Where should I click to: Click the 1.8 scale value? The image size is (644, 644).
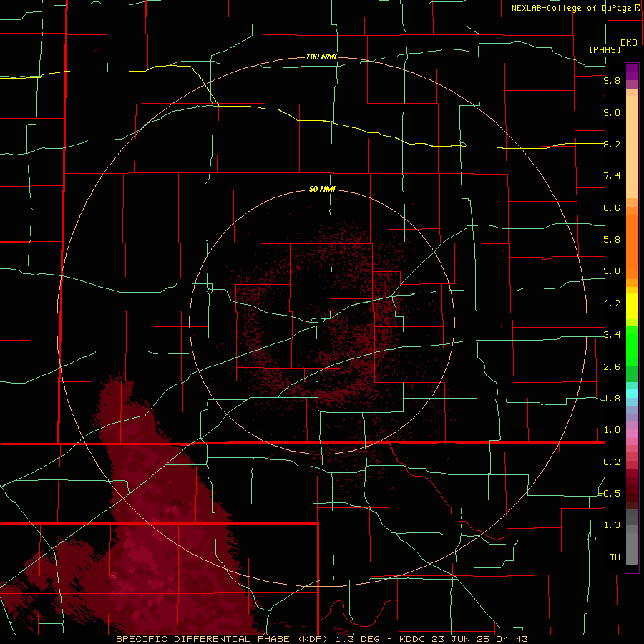click(612, 399)
